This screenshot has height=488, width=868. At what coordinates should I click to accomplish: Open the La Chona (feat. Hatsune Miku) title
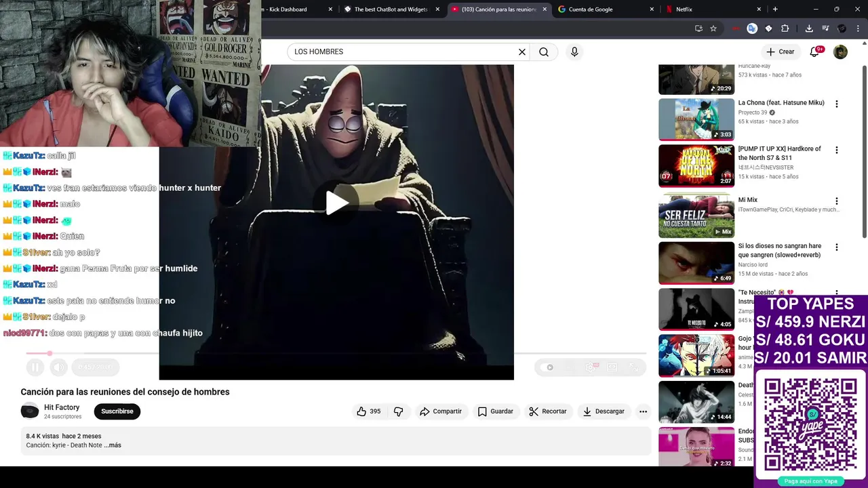click(x=781, y=103)
